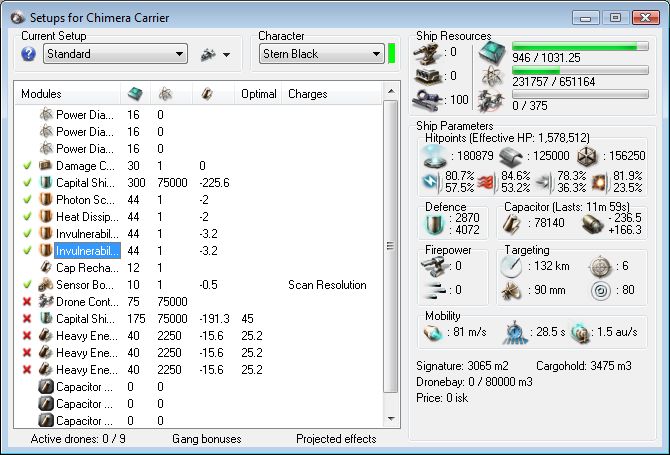Click the align time icon showing 28.5 s
The width and height of the screenshot is (670, 455).
[x=514, y=332]
